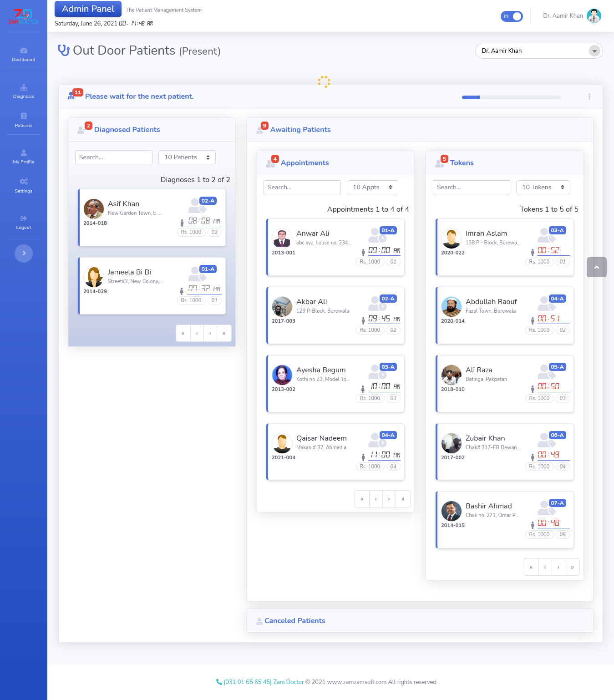
Task: Open the Dr. Aamir Khan doctor dropdown
Action: point(539,51)
